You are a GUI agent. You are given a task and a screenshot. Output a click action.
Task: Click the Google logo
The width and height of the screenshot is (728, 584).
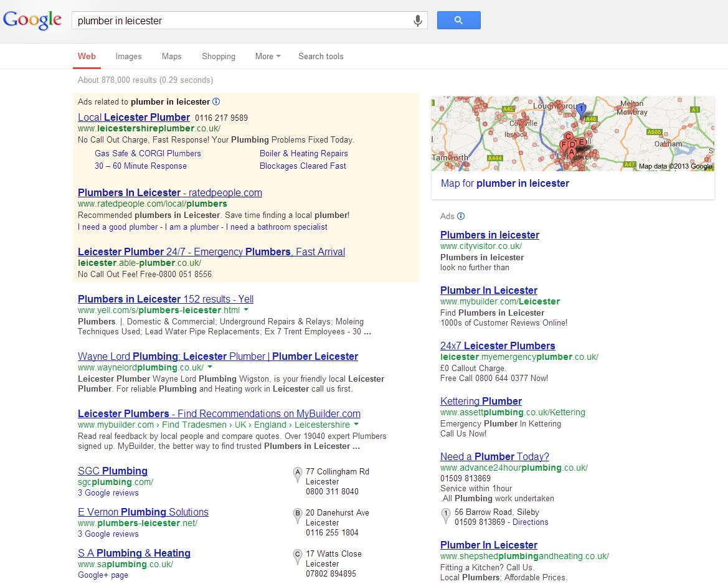tap(32, 20)
